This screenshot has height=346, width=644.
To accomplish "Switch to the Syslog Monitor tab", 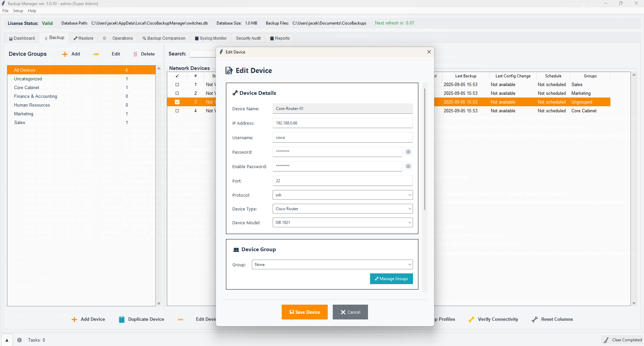I will [211, 38].
